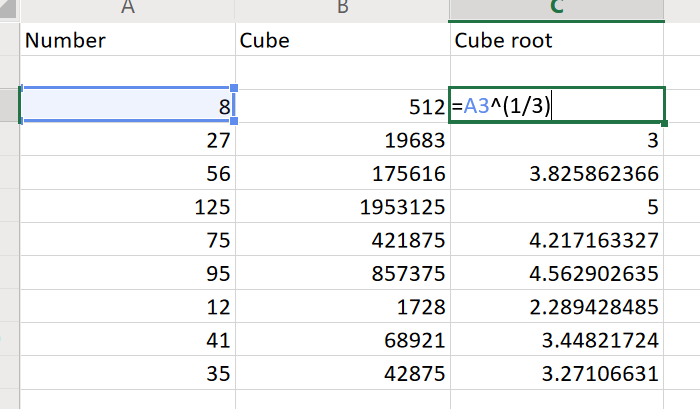Image resolution: width=700 pixels, height=409 pixels.
Task: Select the cell showing 2.289428485
Action: (556, 310)
